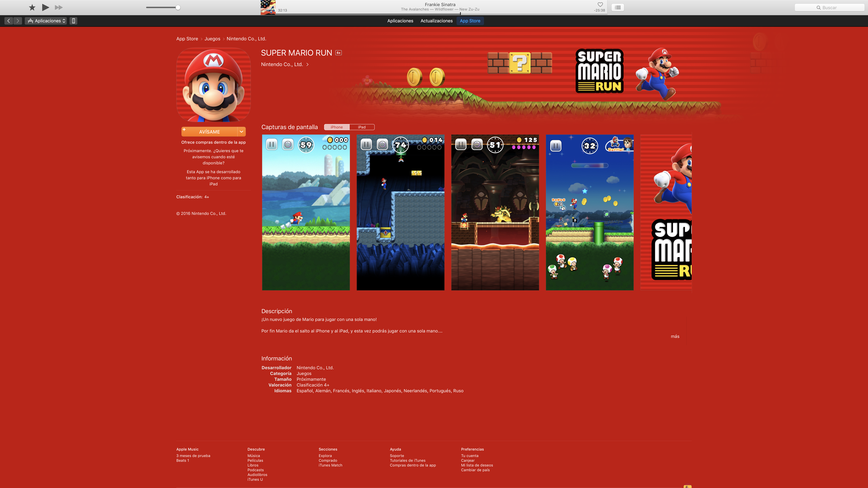Image resolution: width=868 pixels, height=488 pixels.
Task: Love the song with the heart icon
Action: 600,4
